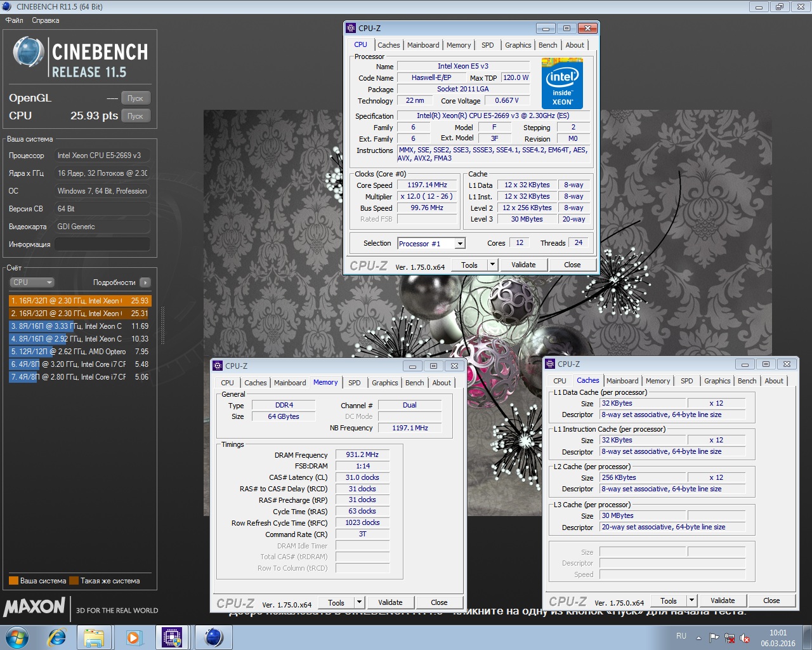Open Tools dropdown arrow in top CPU-Z window
The width and height of the screenshot is (812, 650).
(x=492, y=265)
